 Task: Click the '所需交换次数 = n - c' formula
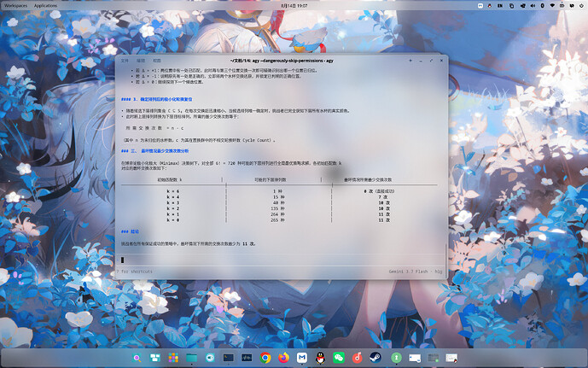point(154,128)
